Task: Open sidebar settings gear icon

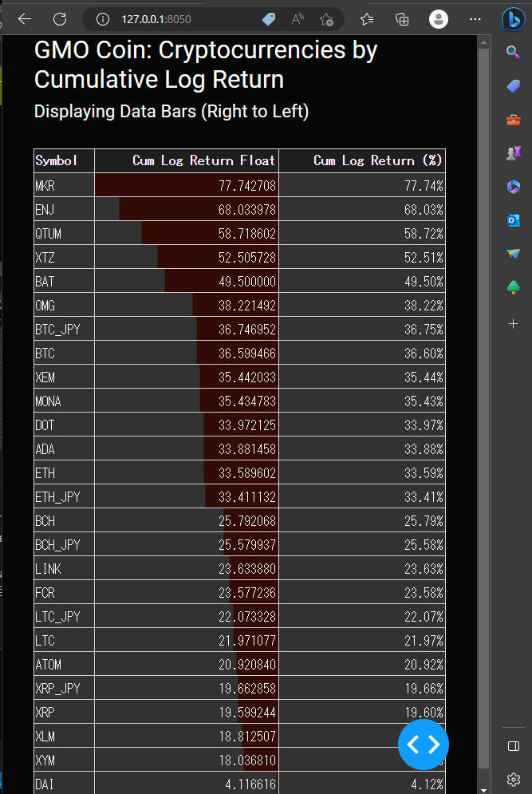Action: 514,779
